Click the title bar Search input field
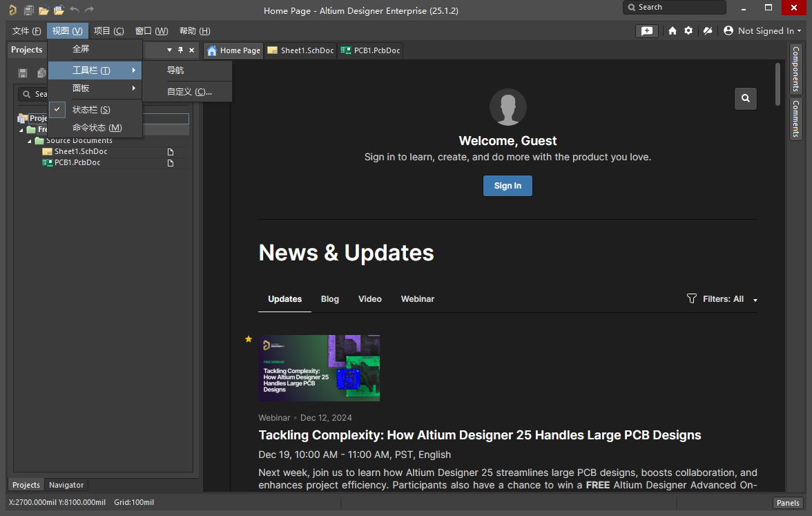 (x=674, y=7)
